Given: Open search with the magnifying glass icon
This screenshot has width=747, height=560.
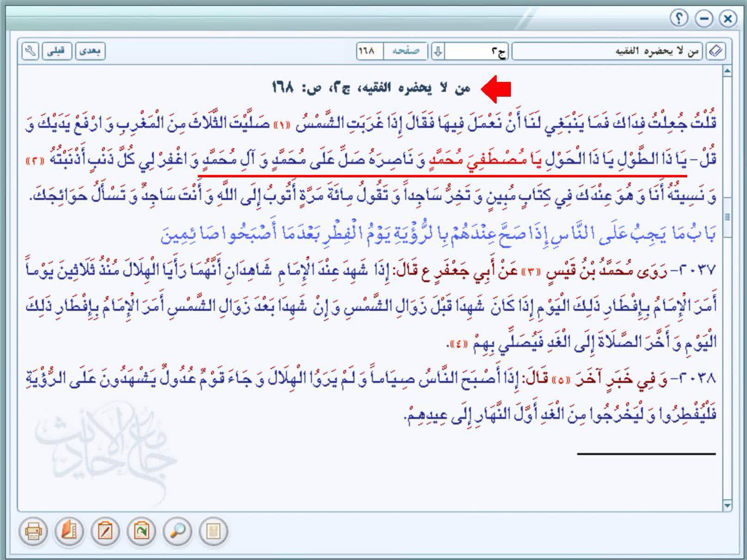Looking at the screenshot, I should (x=178, y=531).
